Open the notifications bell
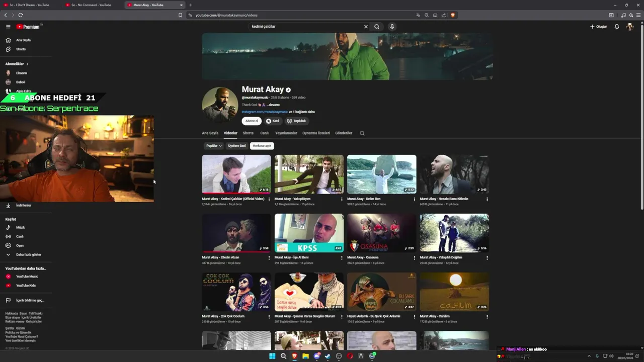644x362 pixels. pos(617,27)
